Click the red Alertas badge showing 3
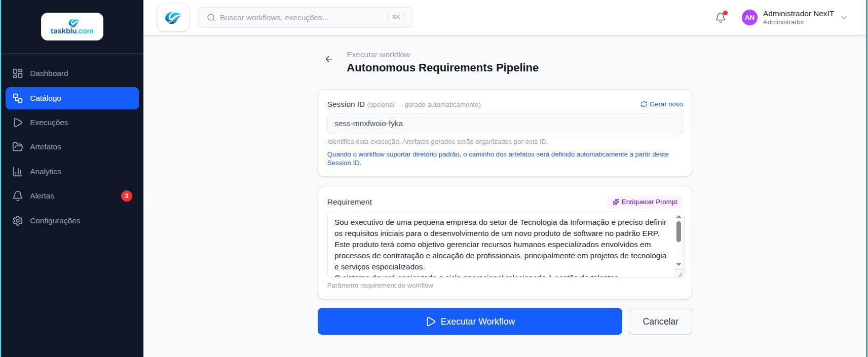The image size is (868, 357). pos(127,196)
